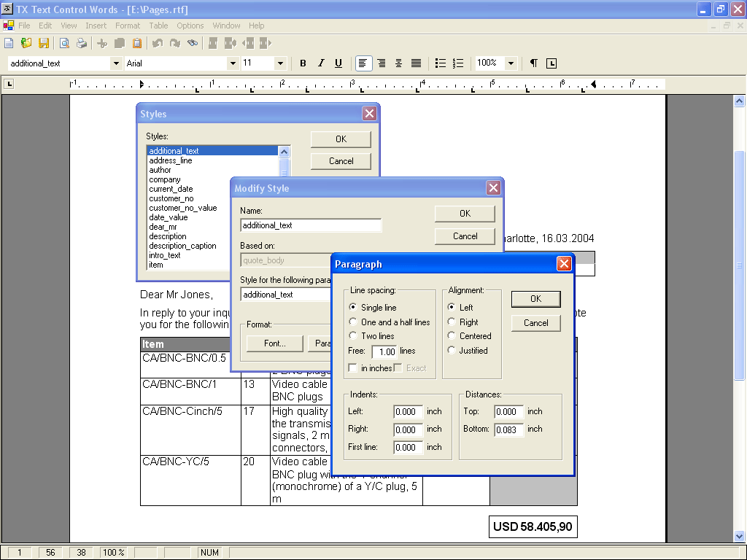The height and width of the screenshot is (560, 747).
Task: Open Print Preview from the toolbar
Action: tap(64, 43)
